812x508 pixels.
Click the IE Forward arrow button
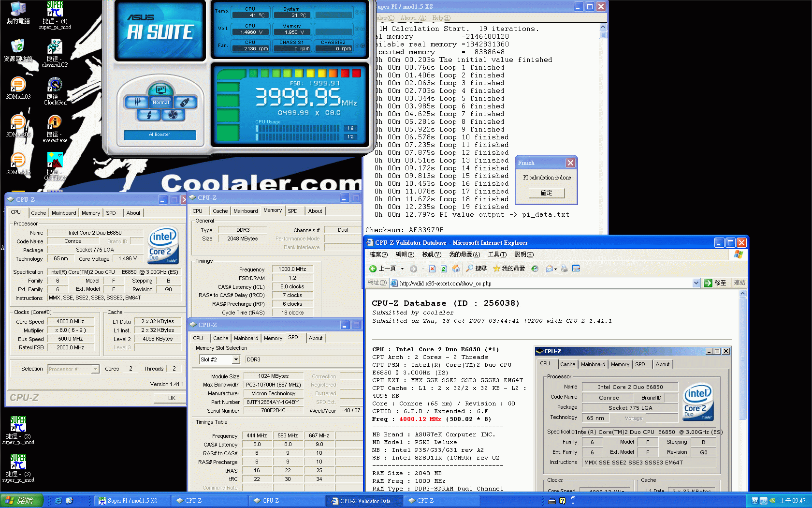coord(413,269)
